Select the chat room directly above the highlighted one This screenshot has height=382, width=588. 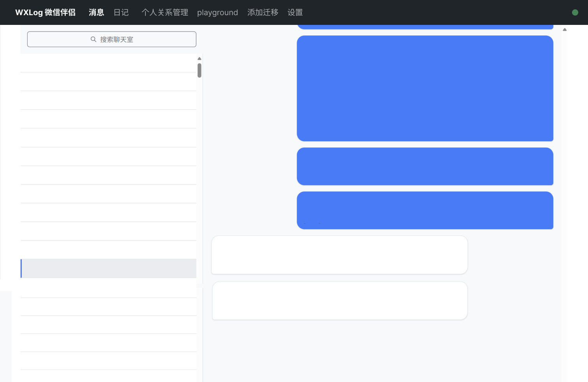(108, 250)
